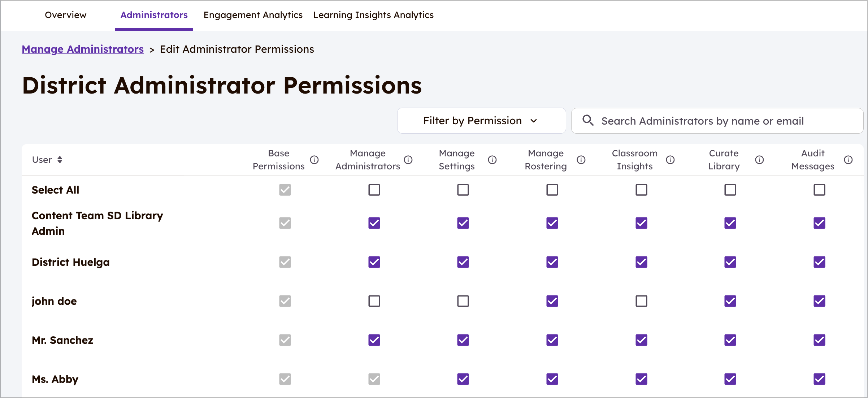Open the Classroom Insights info tooltip
Viewport: 868px width, 398px height.
pyautogui.click(x=670, y=160)
